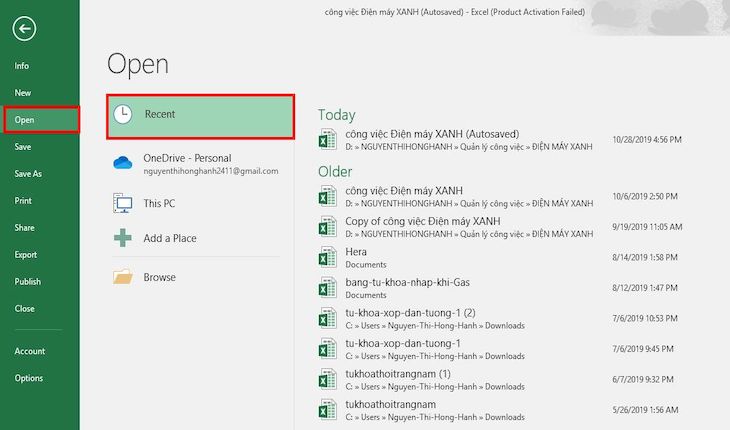Click the Documents path under Hera
Screen dimensions: 730x430
(x=366, y=265)
